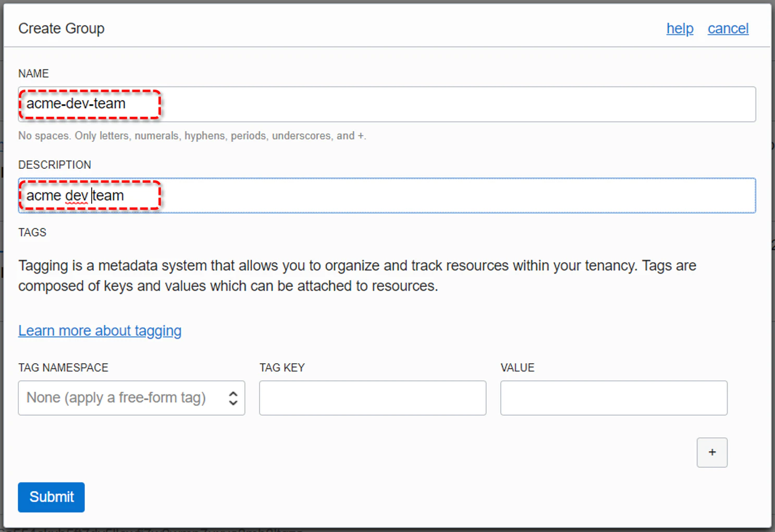Click the tag Value input box
775x532 pixels.
tap(614, 398)
